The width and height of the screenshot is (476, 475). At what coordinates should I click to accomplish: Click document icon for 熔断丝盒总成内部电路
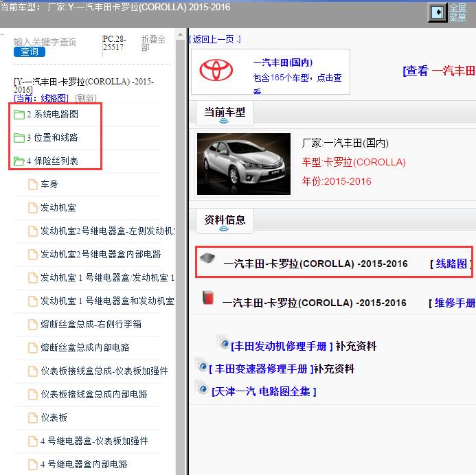tap(33, 347)
